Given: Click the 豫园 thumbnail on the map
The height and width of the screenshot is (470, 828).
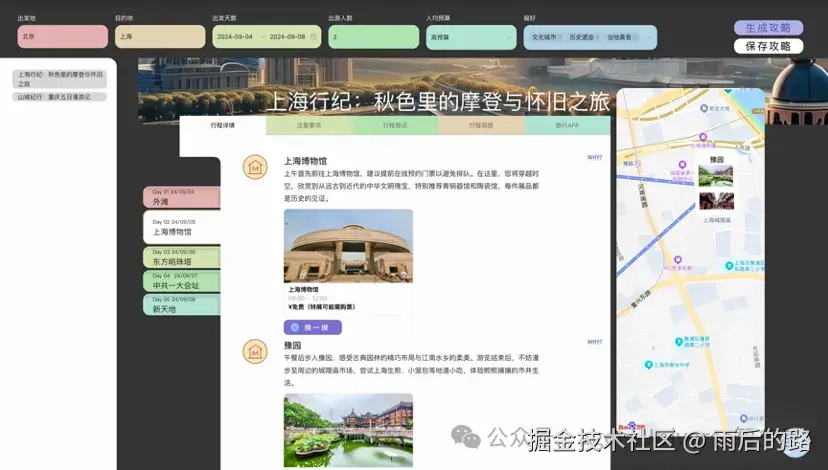Looking at the screenshot, I should coord(716,176).
